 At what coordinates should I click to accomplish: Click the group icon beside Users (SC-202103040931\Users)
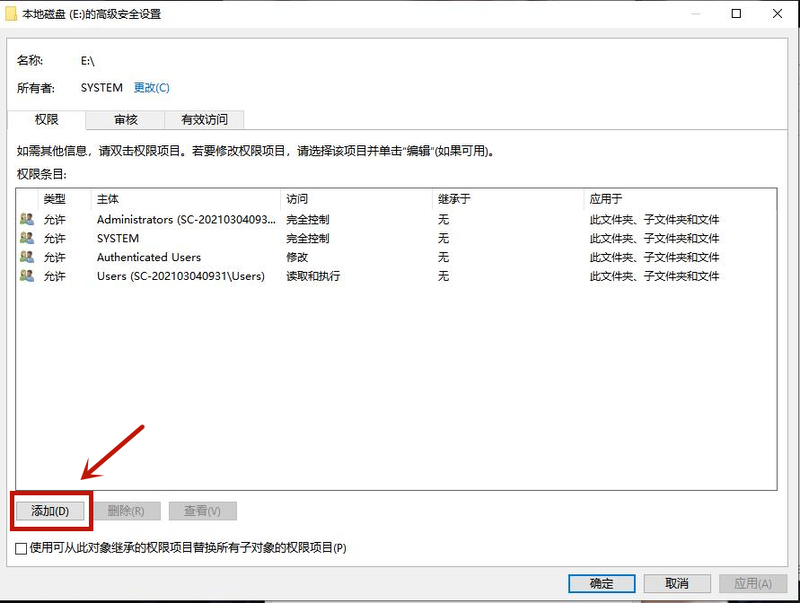pos(26,276)
